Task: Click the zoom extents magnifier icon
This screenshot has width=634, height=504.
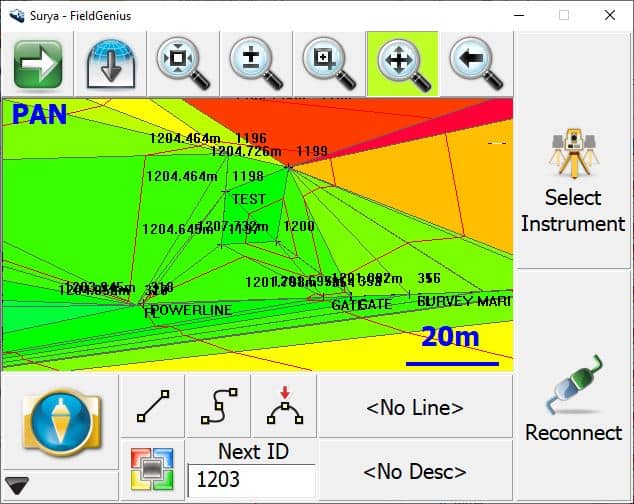Action: [x=183, y=63]
